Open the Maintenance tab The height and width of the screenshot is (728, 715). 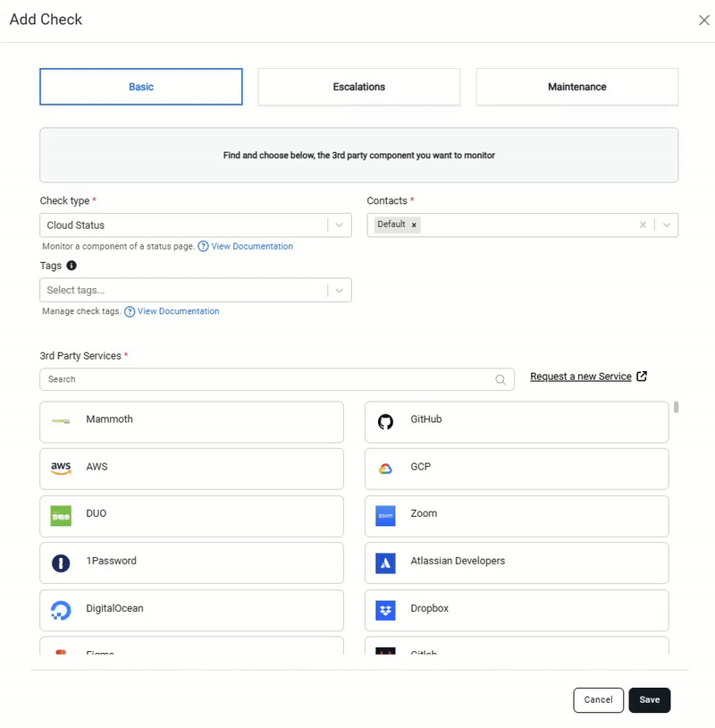tap(576, 87)
